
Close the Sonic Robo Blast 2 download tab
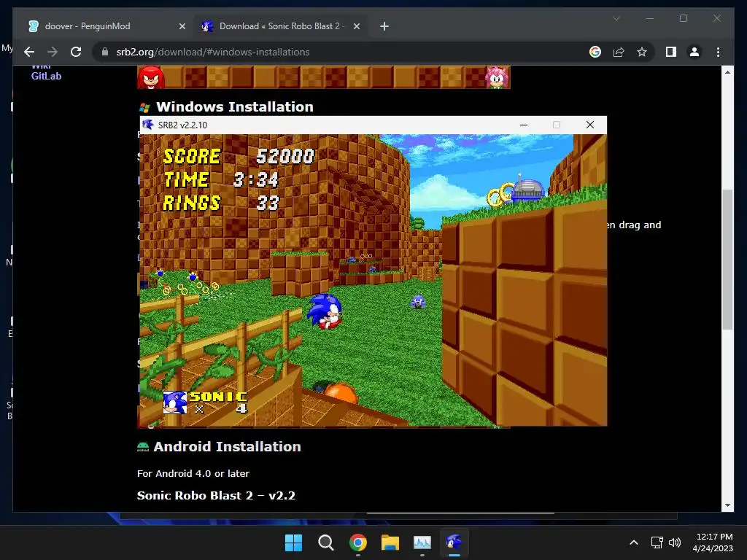[x=356, y=27]
